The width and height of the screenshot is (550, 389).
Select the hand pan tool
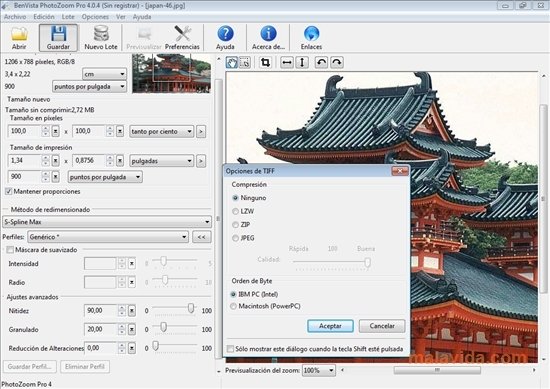click(232, 63)
